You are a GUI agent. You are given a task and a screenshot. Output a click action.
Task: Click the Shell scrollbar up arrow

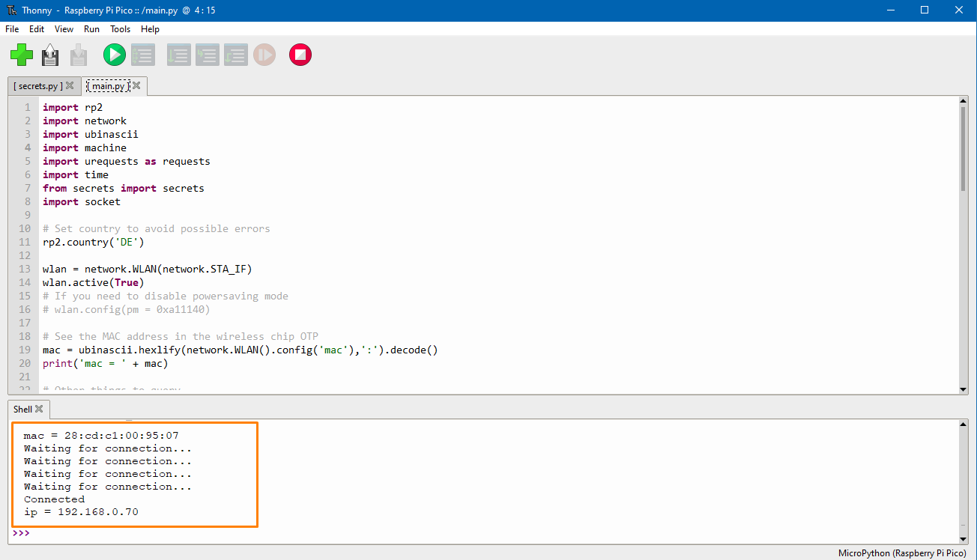click(x=964, y=424)
